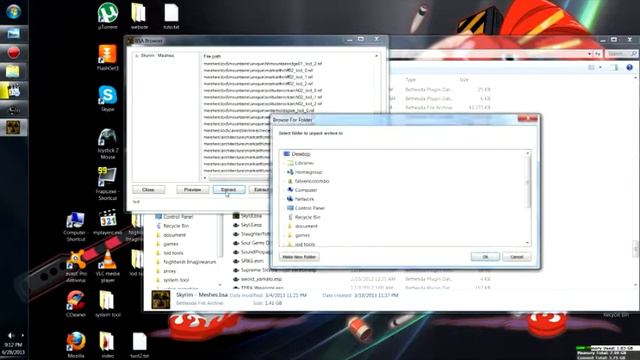Launch Mozilla Firefox desktop icon
Viewport: 640px width, 360px height.
click(x=76, y=345)
